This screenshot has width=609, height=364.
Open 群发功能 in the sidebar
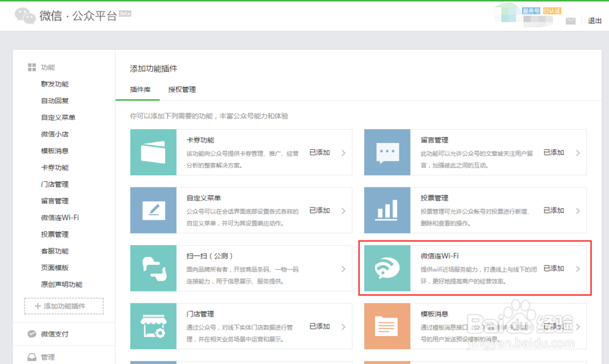[55, 84]
